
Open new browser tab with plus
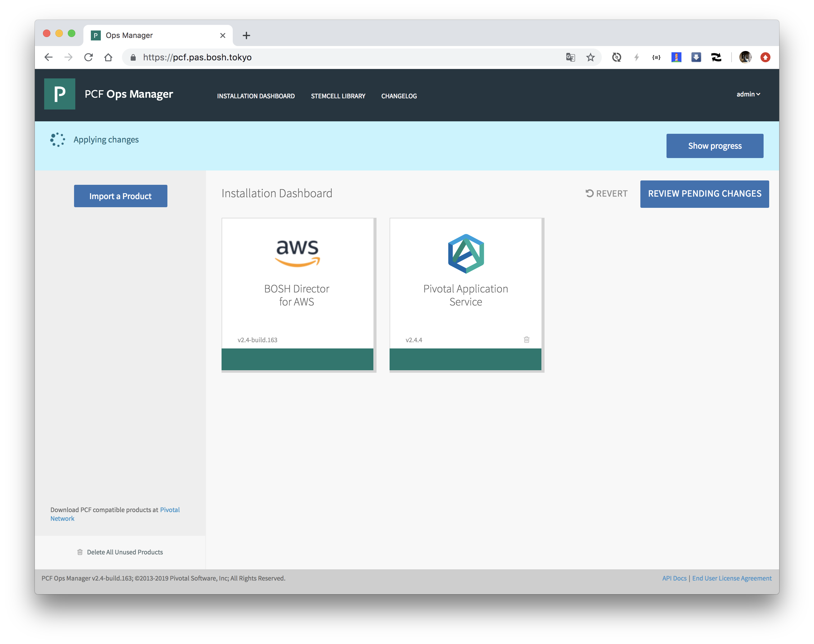pyautogui.click(x=246, y=35)
